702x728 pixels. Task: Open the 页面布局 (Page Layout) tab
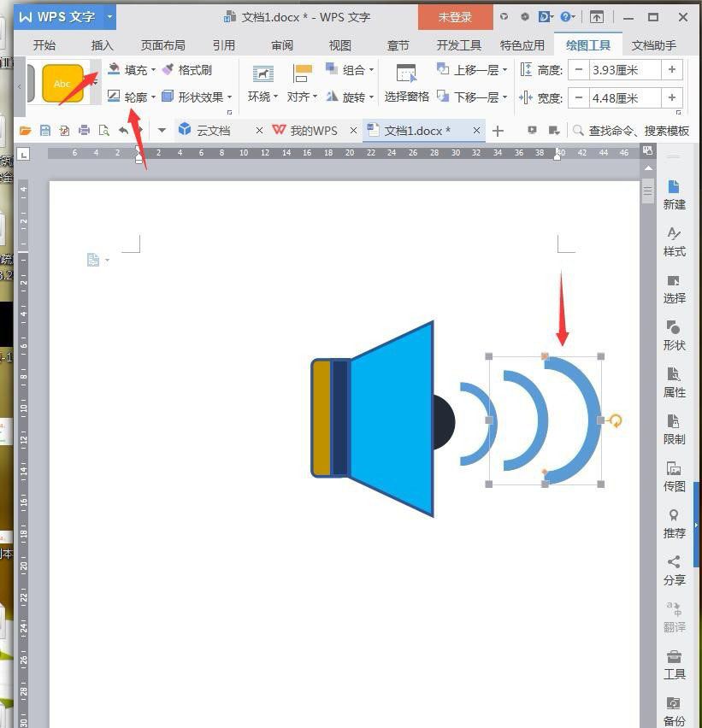pos(163,45)
